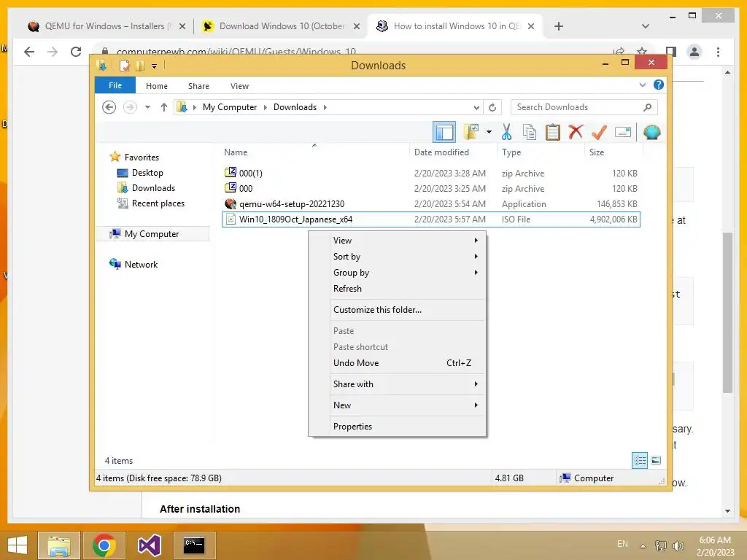Select Network in the navigation pane
747x560 pixels.
click(141, 264)
